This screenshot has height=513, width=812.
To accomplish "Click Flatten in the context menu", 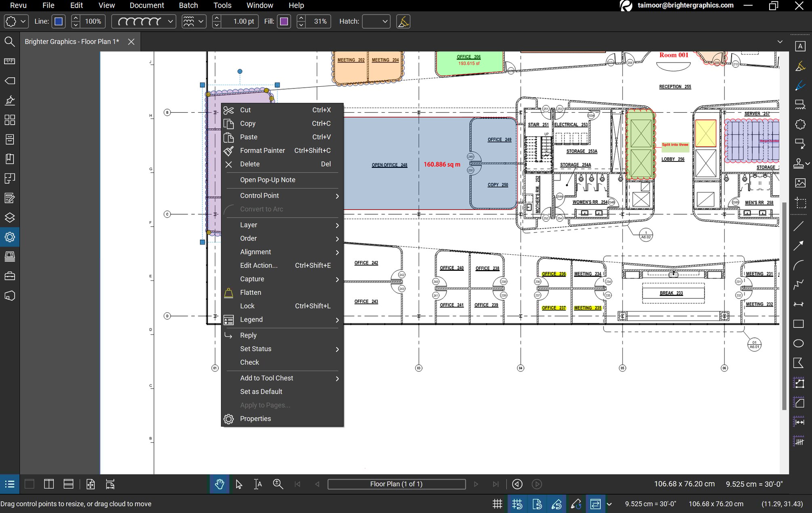I will point(250,292).
